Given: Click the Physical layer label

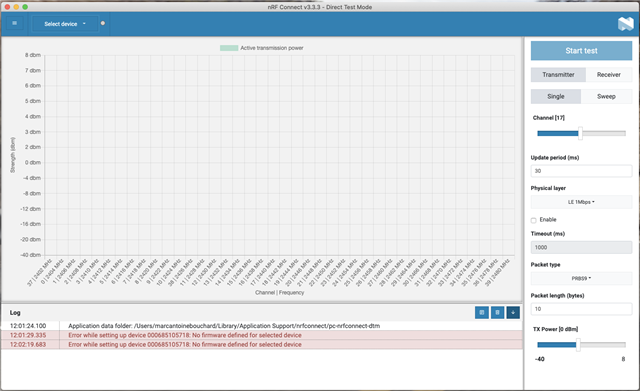Looking at the screenshot, I should tap(548, 188).
